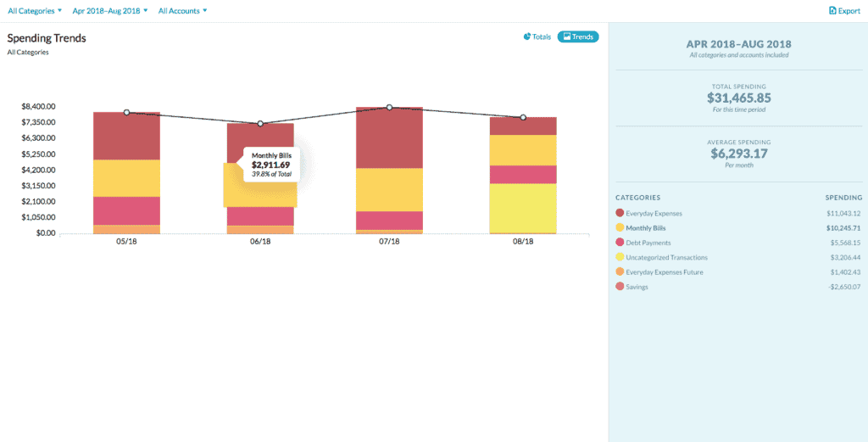Screen dimensions: 868x442
Task: Click the 07/18 Everyday Expenses bar segment
Action: (x=390, y=137)
